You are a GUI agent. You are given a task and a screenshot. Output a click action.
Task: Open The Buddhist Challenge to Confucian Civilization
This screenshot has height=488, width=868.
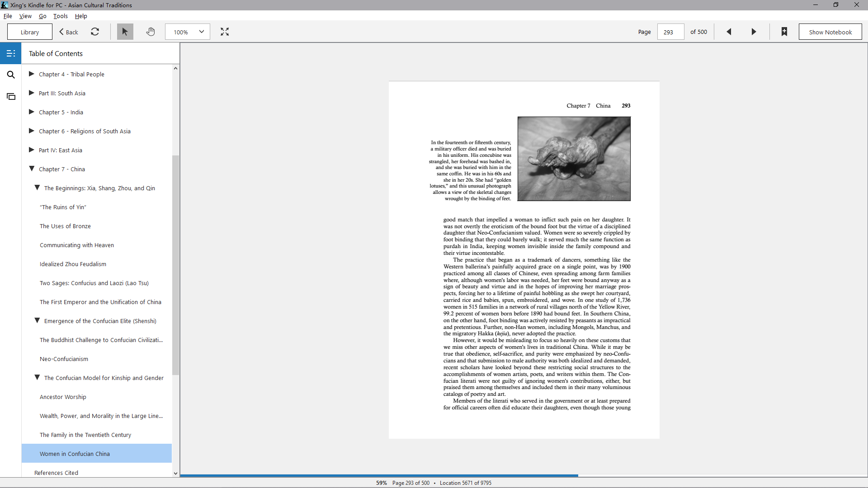pyautogui.click(x=101, y=340)
